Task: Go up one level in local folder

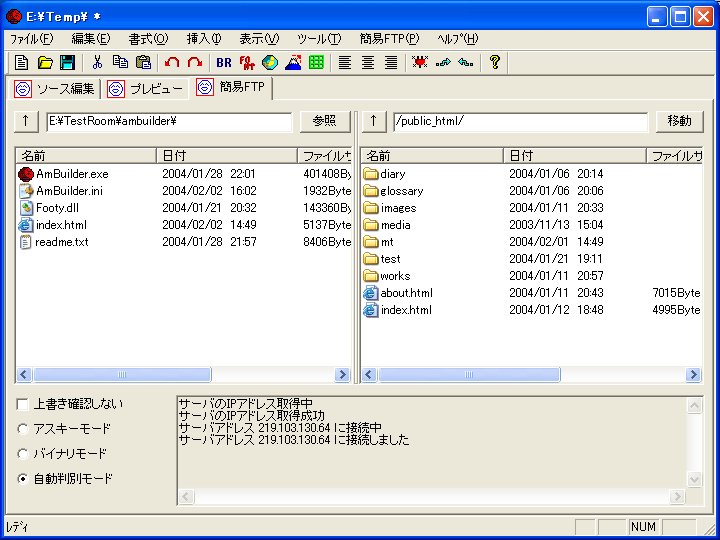Action: click(26, 121)
